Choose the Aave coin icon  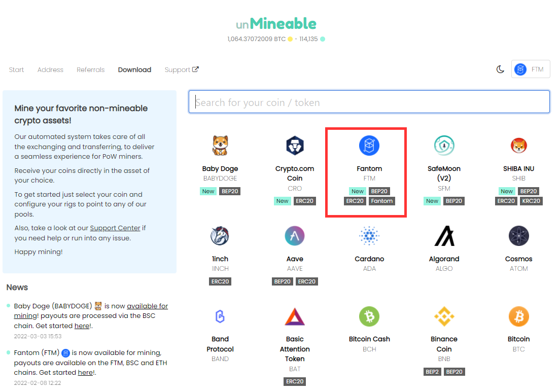(x=295, y=236)
